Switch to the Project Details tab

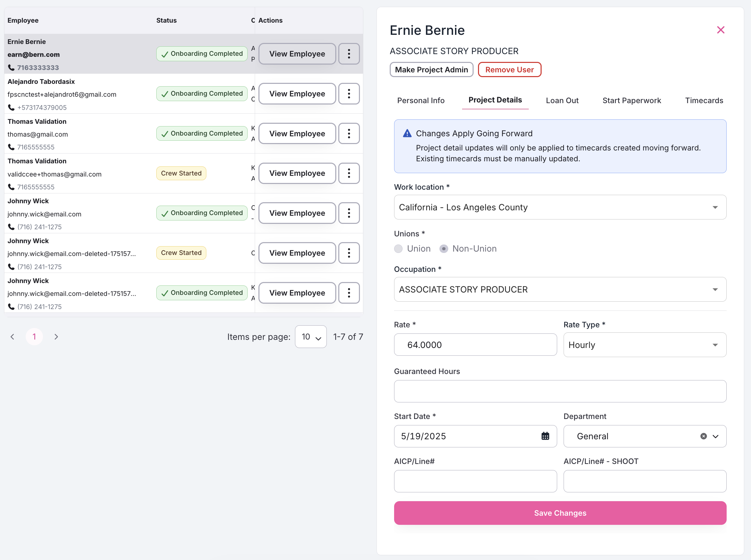495,100
